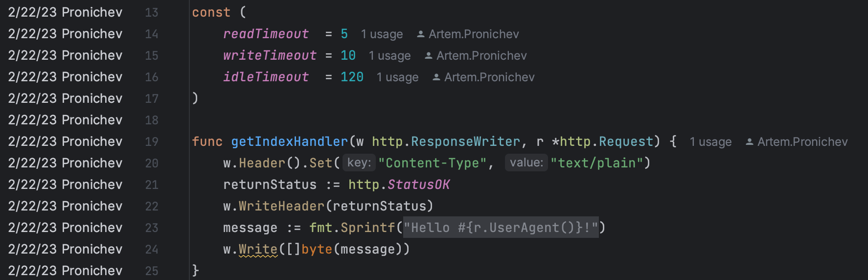Select the blame annotation on line 13

pyautogui.click(x=65, y=12)
